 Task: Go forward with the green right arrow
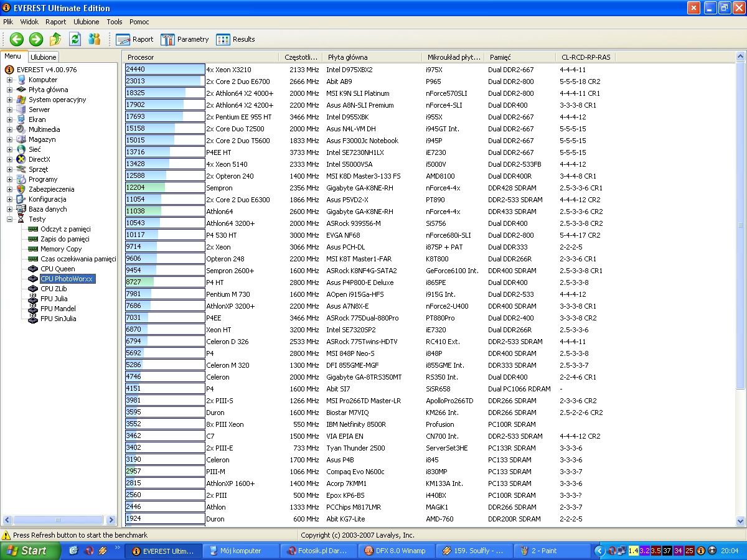(x=36, y=39)
